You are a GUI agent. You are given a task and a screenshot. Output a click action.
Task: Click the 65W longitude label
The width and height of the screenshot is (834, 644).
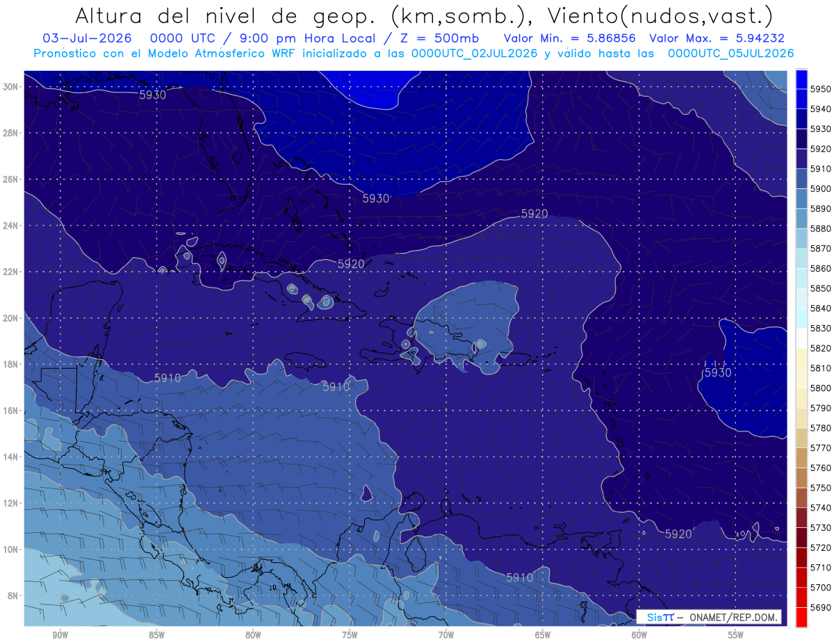coord(543,636)
